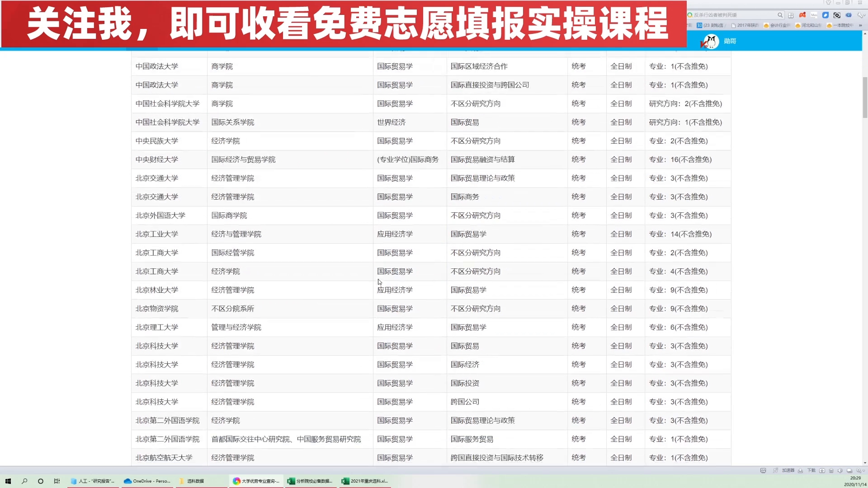Screen dimensions: 868x488
Task: Click the split-screen icon in status bar
Action: pos(822,470)
